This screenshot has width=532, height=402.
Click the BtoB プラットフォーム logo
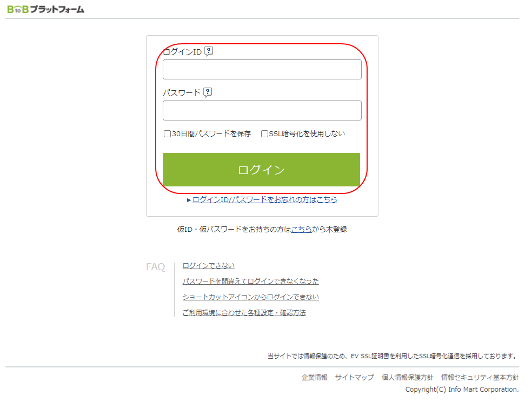pos(45,9)
